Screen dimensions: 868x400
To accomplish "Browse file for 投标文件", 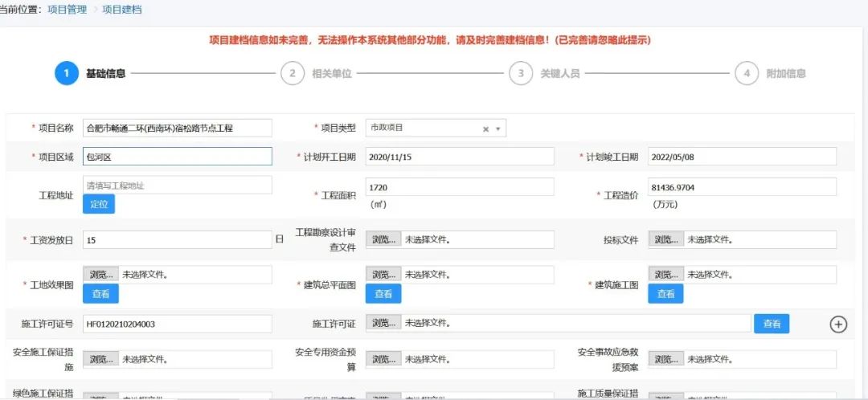I will tap(666, 239).
